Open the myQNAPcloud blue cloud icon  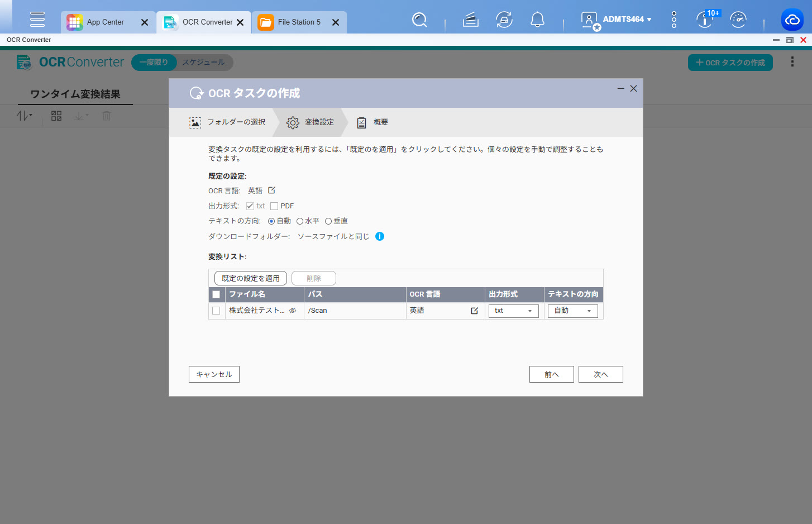pos(792,20)
